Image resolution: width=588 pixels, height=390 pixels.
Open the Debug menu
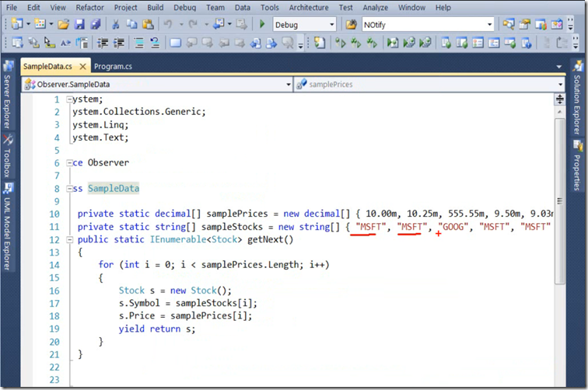[x=184, y=8]
